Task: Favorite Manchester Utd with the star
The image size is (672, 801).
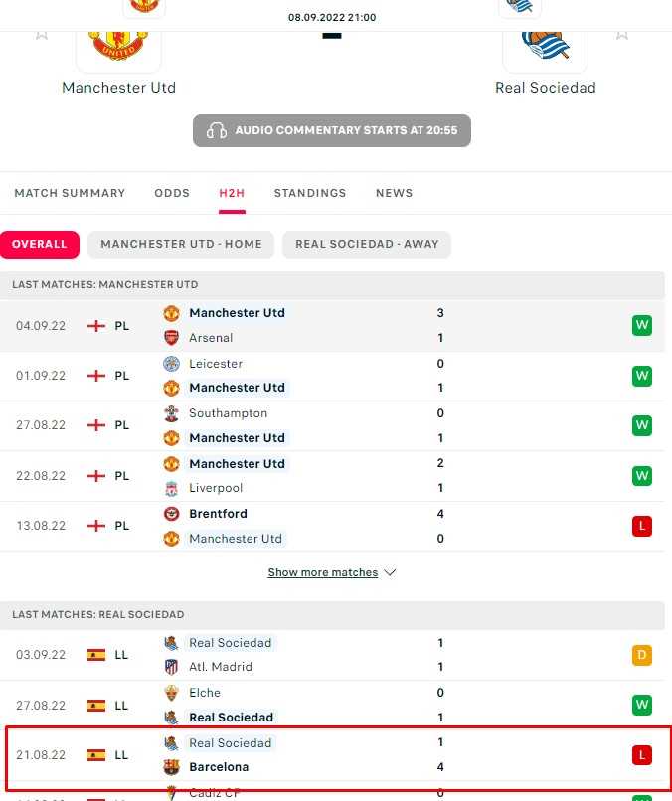Action: coord(42,33)
